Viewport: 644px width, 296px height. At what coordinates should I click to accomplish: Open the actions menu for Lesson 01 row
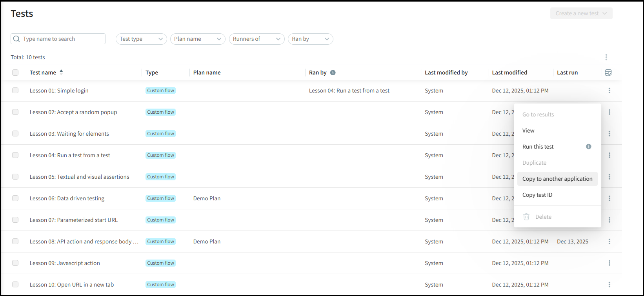point(609,91)
